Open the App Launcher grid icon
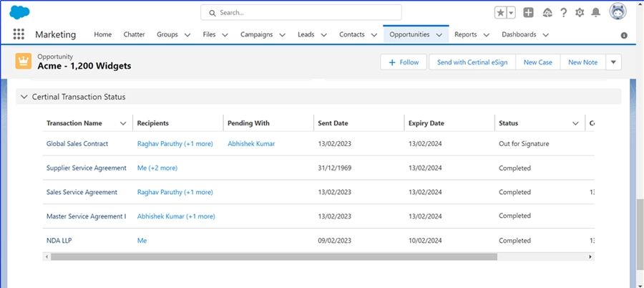The width and height of the screenshot is (644, 288). (19, 34)
